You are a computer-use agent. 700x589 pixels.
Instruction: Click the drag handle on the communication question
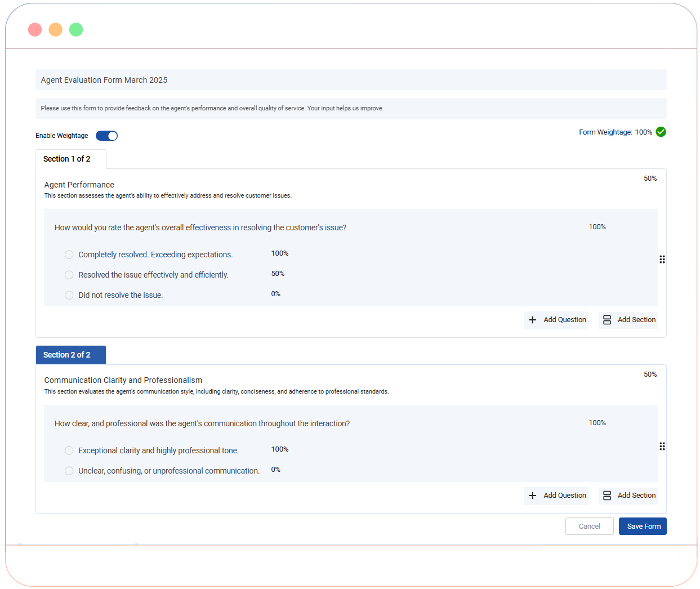[662, 446]
